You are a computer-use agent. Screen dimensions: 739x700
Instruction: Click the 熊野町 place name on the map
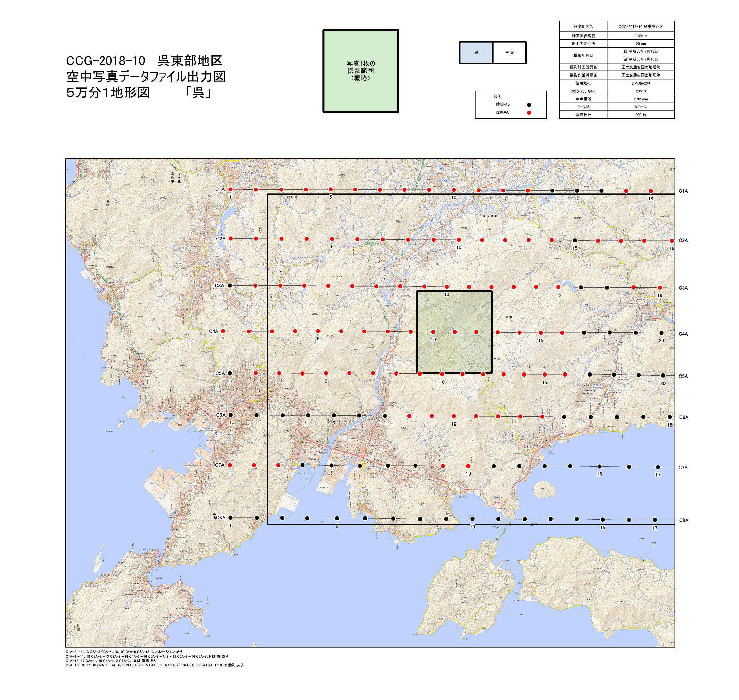click(292, 197)
